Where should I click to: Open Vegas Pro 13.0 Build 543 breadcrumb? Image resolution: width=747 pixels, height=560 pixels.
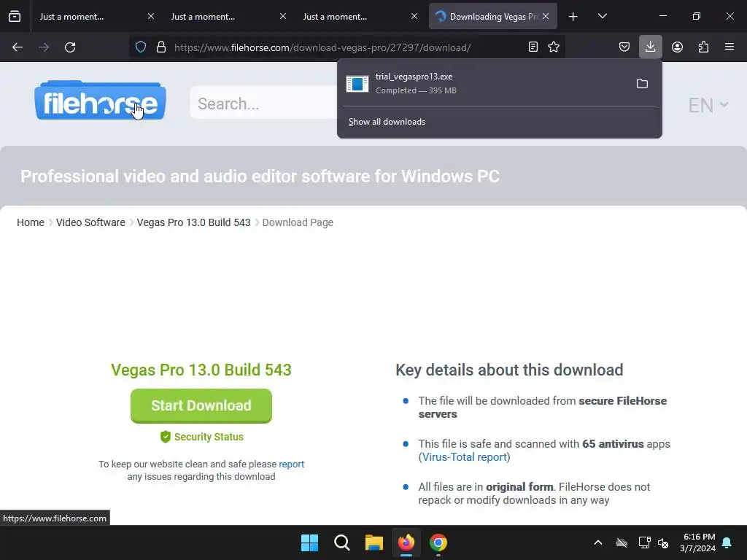193,222
